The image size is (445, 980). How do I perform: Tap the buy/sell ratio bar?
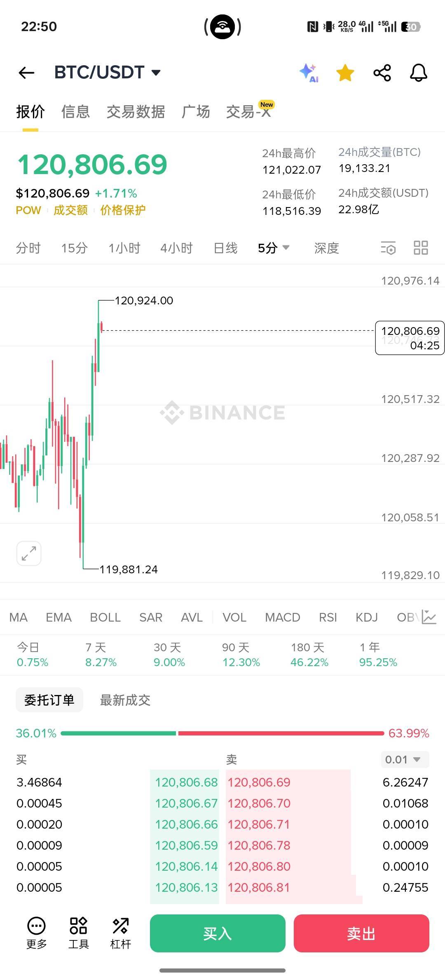click(x=222, y=733)
